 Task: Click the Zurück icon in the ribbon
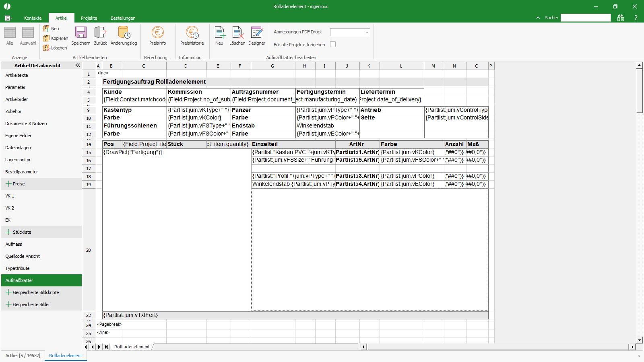pyautogui.click(x=100, y=36)
